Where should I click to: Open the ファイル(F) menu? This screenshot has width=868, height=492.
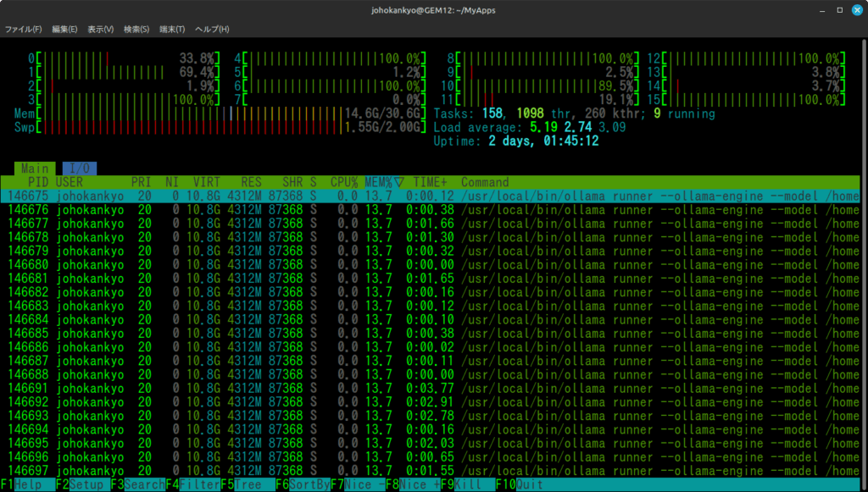click(x=23, y=29)
